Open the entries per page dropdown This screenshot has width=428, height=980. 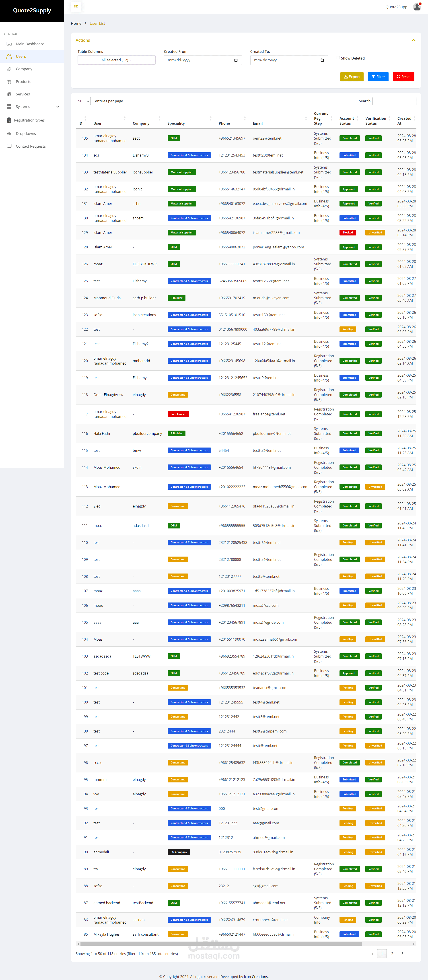pyautogui.click(x=83, y=101)
